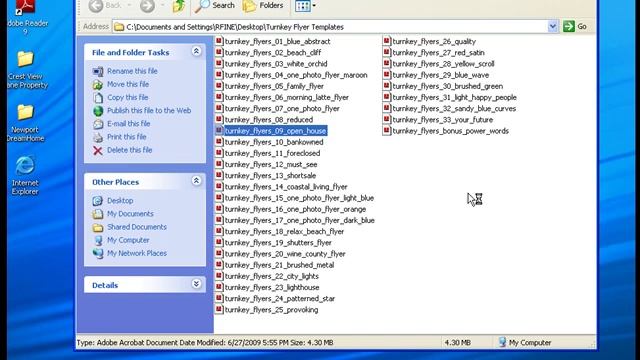Expand the Details panel
Image resolution: width=640 pixels, height=360 pixels.
[x=196, y=284]
